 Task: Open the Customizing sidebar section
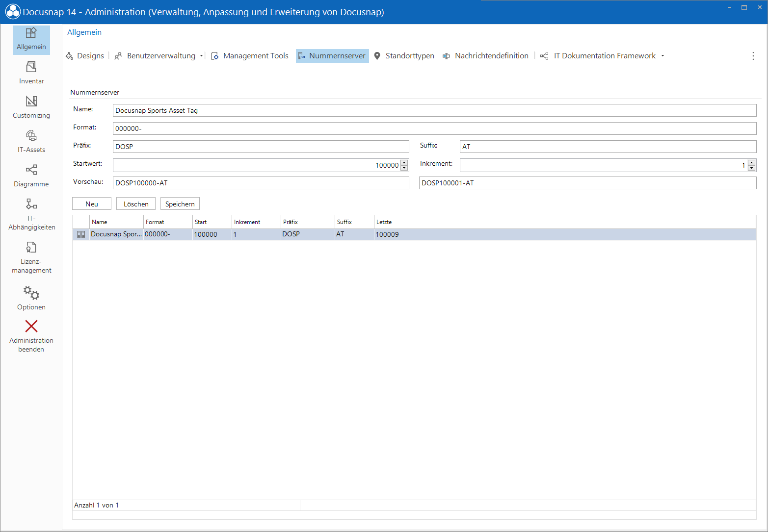coord(31,107)
